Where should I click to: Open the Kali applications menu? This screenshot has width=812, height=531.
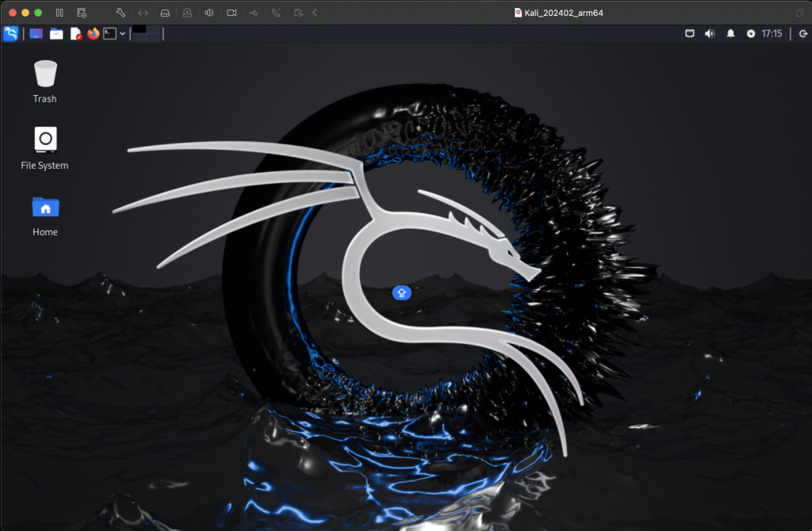pos(11,33)
